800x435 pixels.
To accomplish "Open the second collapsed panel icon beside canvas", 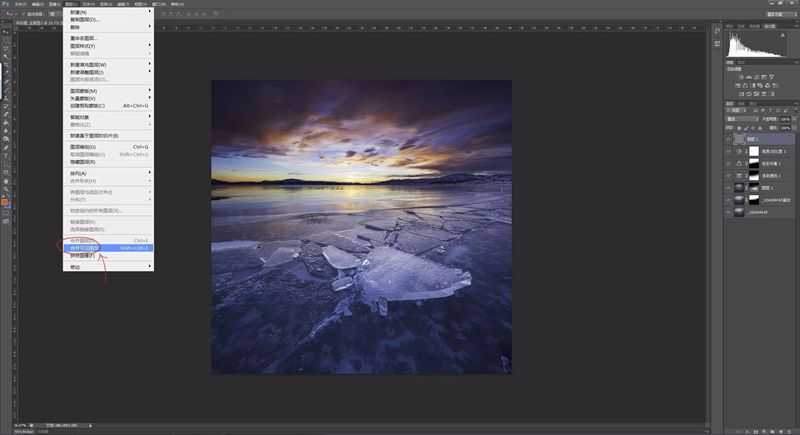I will point(717,44).
